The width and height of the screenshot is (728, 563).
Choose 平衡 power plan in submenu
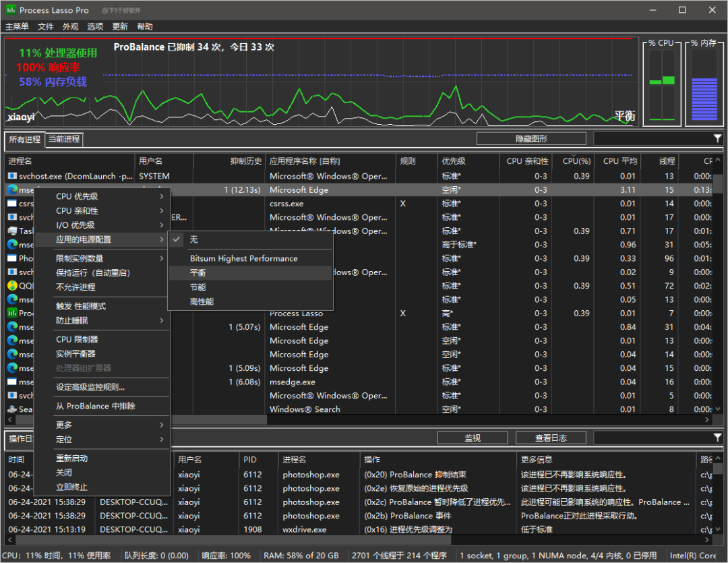tap(198, 273)
